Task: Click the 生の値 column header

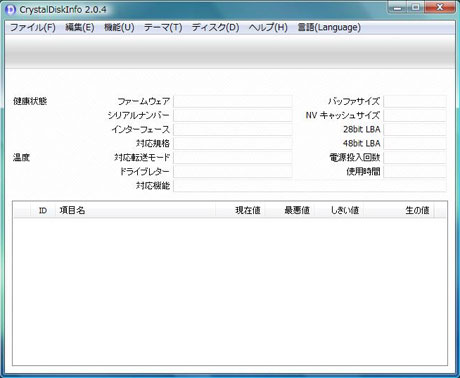Action: [x=399, y=210]
